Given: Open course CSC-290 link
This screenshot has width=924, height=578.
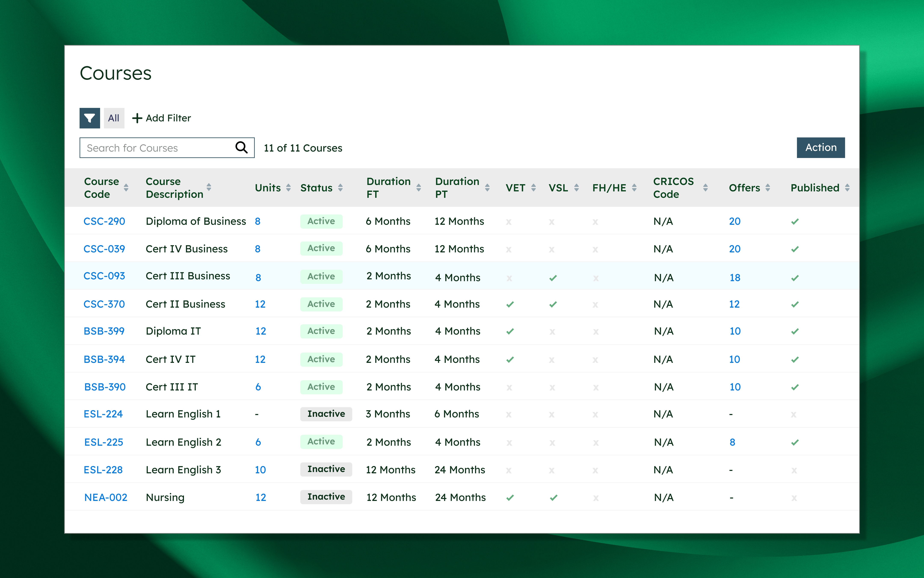Looking at the screenshot, I should coord(104,221).
